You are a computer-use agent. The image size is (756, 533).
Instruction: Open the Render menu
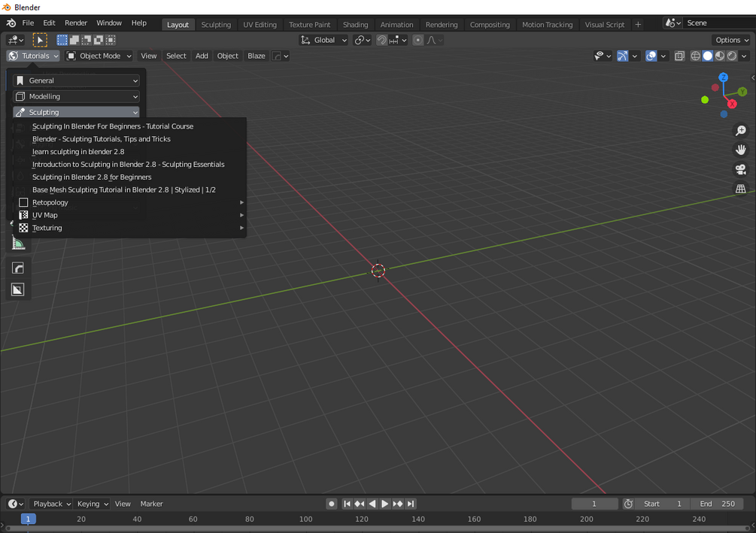(x=76, y=23)
